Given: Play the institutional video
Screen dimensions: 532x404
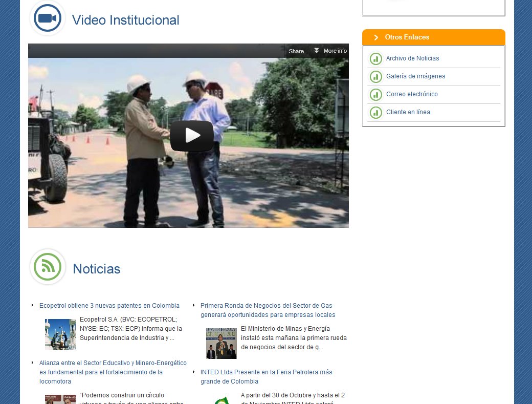Looking at the screenshot, I should 192,135.
